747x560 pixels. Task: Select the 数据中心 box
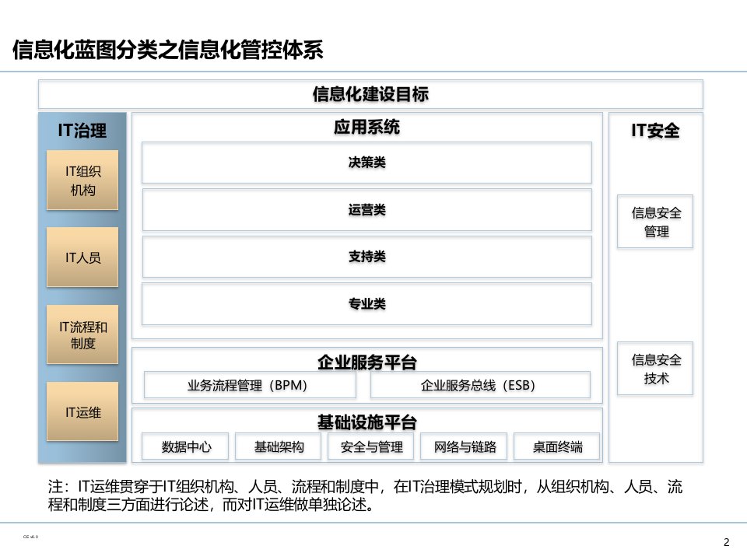point(185,446)
